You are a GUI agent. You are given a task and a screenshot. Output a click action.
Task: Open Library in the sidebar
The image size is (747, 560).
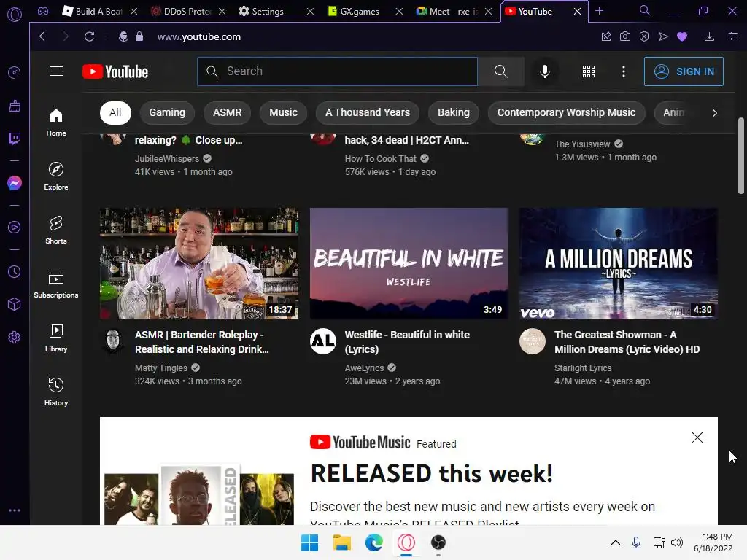(x=56, y=338)
